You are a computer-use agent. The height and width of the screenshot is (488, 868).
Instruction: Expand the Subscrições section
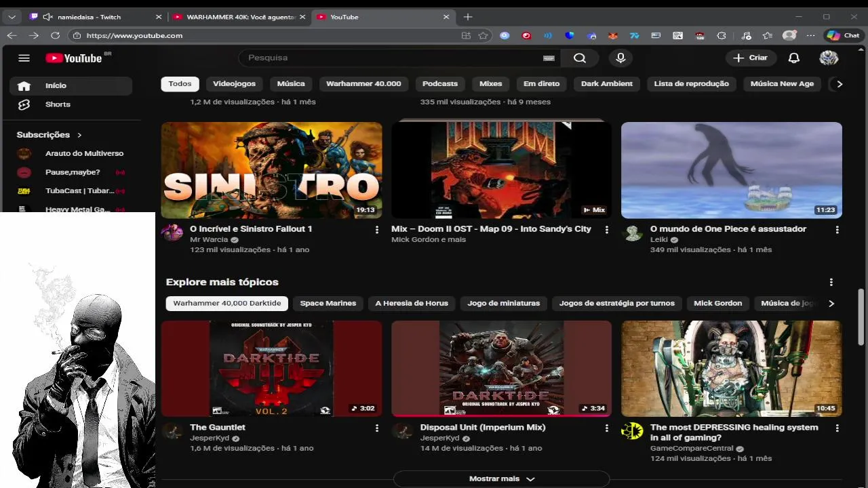click(x=49, y=135)
